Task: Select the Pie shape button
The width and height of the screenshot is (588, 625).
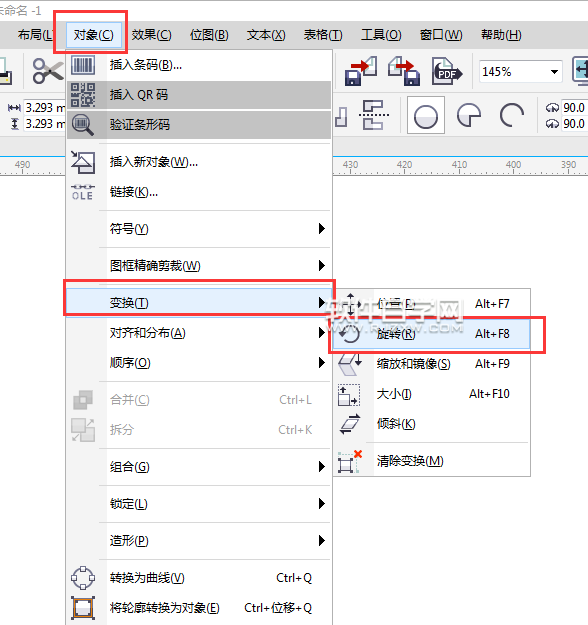Action: 469,116
